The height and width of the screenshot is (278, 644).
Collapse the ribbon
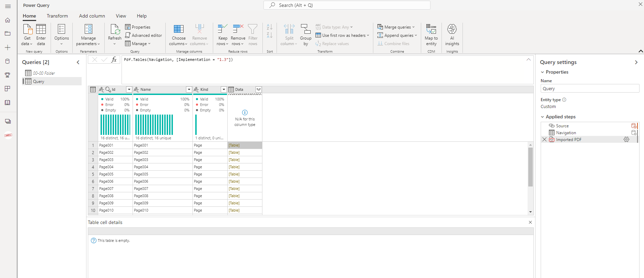tap(641, 51)
